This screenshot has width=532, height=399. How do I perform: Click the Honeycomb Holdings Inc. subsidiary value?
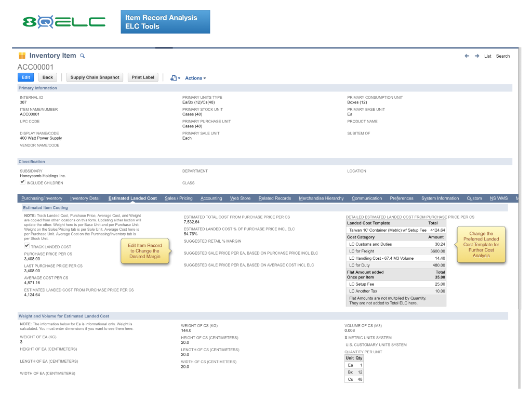(43, 176)
